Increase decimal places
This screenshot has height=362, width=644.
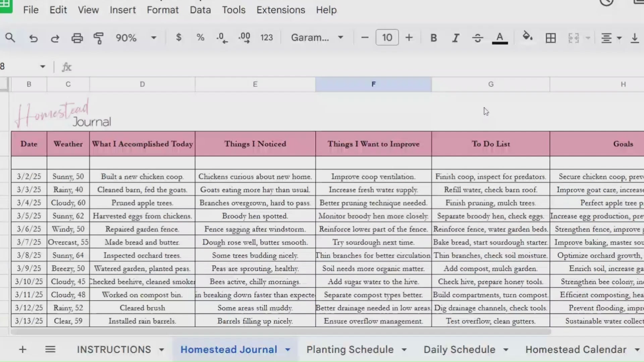point(244,38)
